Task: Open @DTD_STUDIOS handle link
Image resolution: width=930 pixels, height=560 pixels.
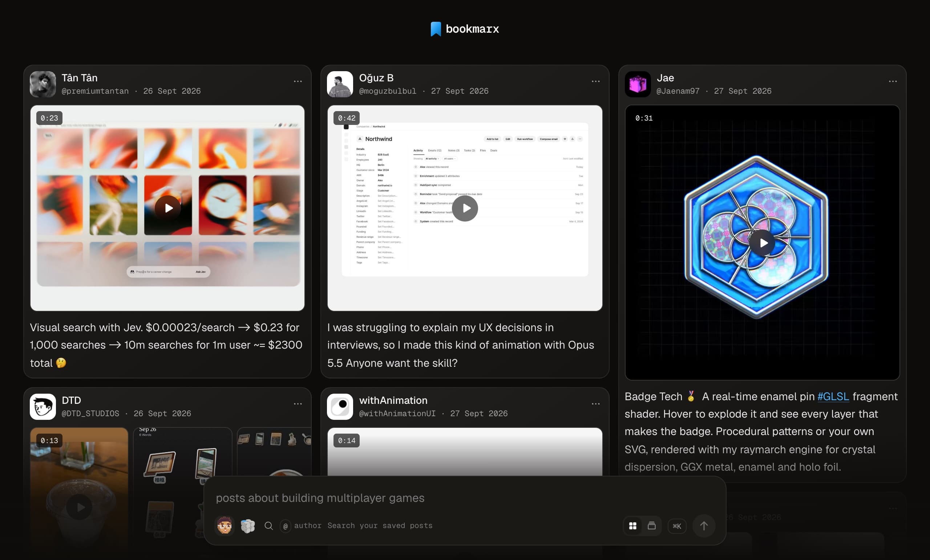Action: (90, 414)
